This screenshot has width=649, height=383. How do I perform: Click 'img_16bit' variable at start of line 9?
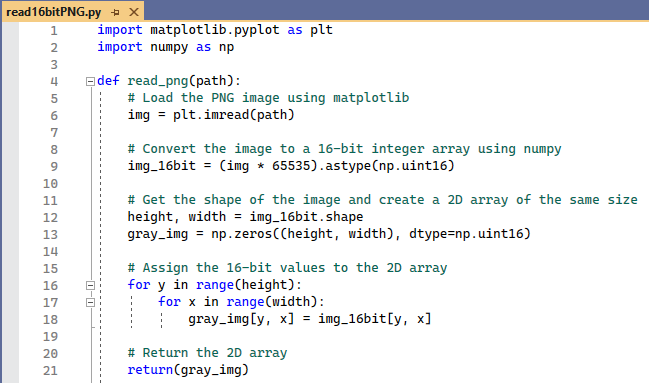(161, 166)
